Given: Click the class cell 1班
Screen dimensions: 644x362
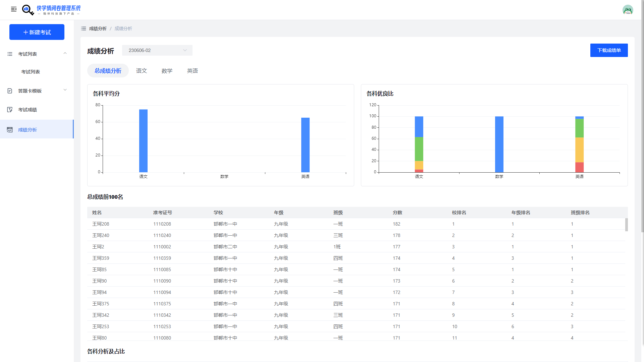Looking at the screenshot, I should point(337,247).
